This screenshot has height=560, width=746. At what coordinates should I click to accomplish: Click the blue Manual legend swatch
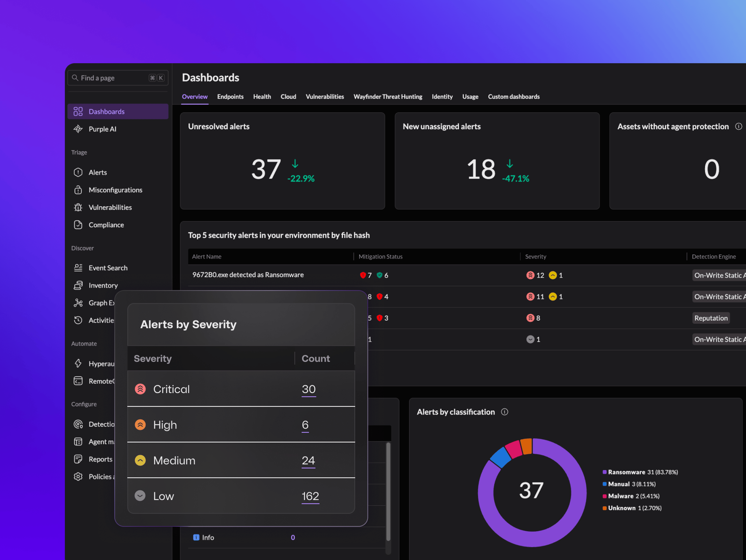604,485
